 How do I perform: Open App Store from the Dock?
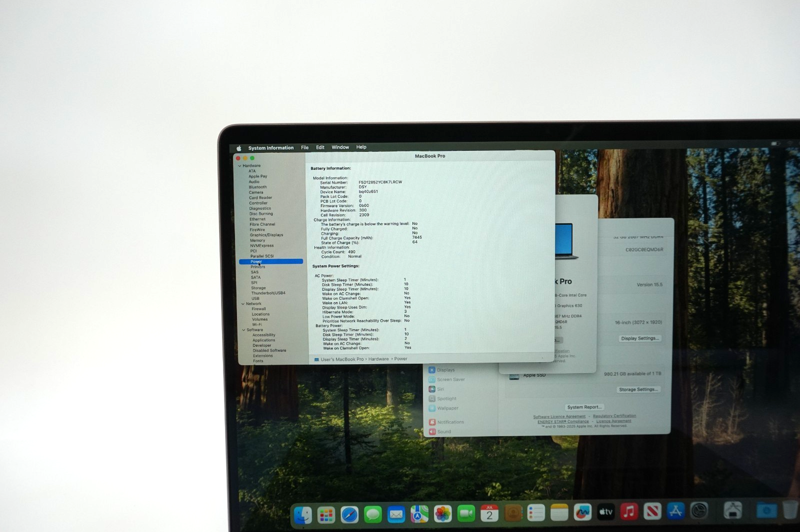(676, 511)
